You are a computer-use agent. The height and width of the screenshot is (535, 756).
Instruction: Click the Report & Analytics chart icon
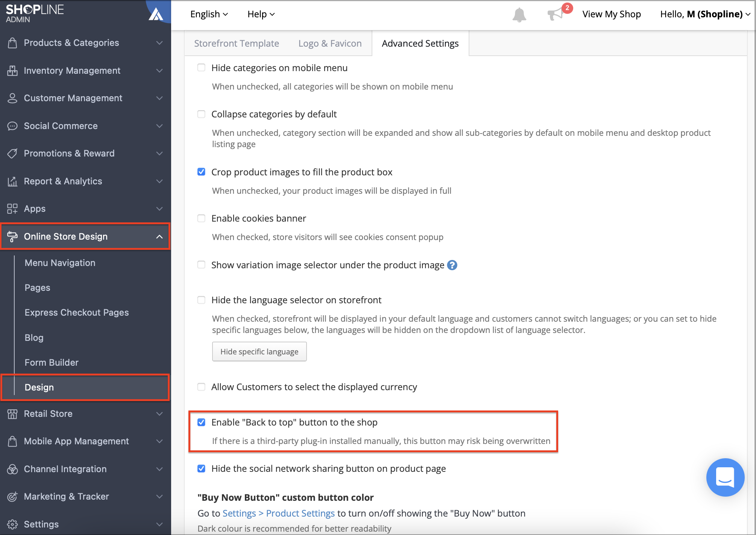(x=12, y=181)
